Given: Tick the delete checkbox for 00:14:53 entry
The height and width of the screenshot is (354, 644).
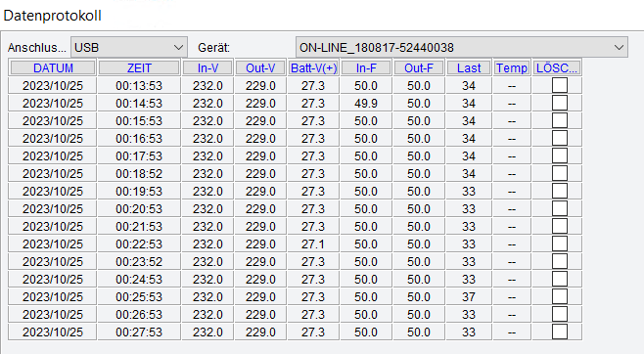Looking at the screenshot, I should 560,103.
